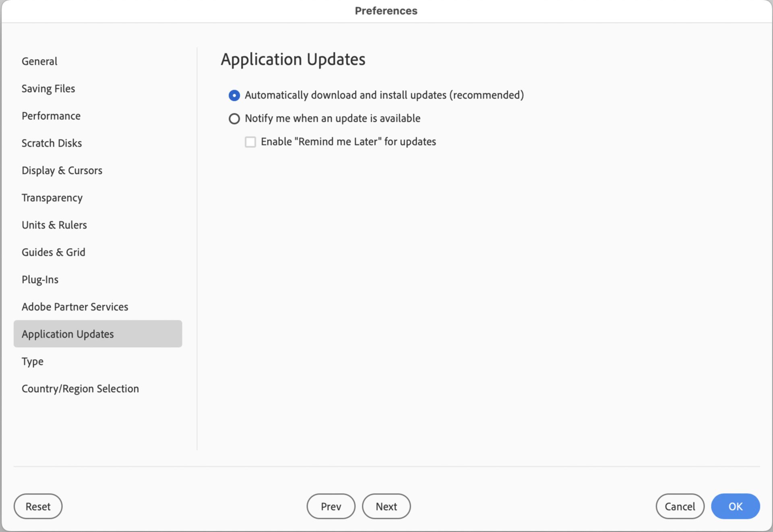773x532 pixels.
Task: Open Units & Rulers settings
Action: (x=54, y=225)
